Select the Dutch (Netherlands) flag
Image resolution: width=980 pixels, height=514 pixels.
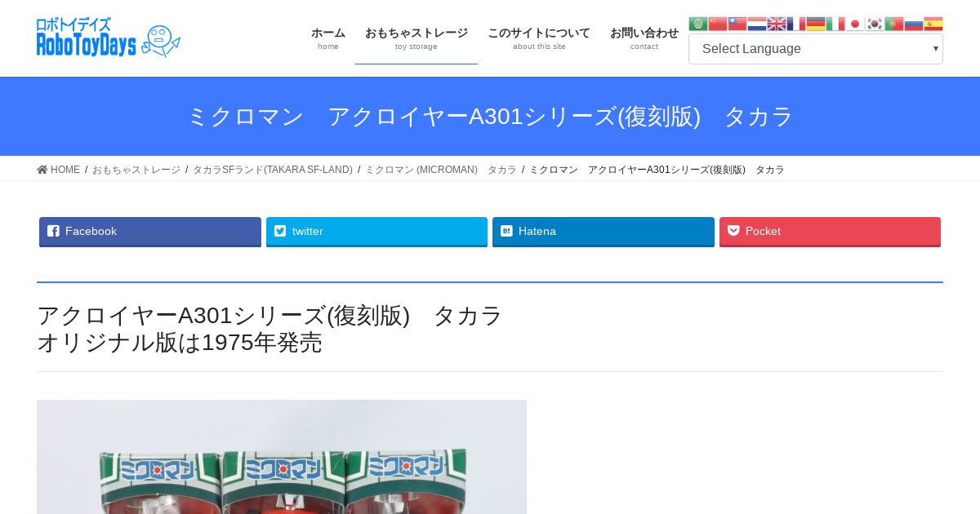tap(757, 24)
